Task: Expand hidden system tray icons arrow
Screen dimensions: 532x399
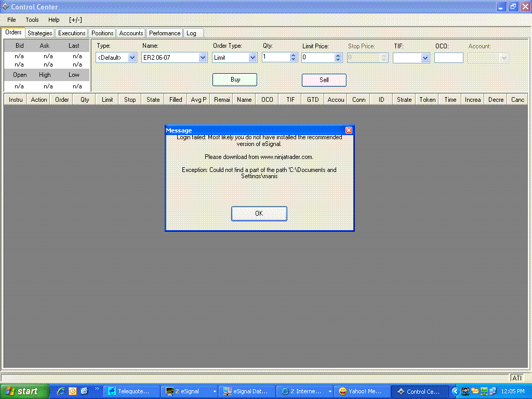Action: point(455,391)
